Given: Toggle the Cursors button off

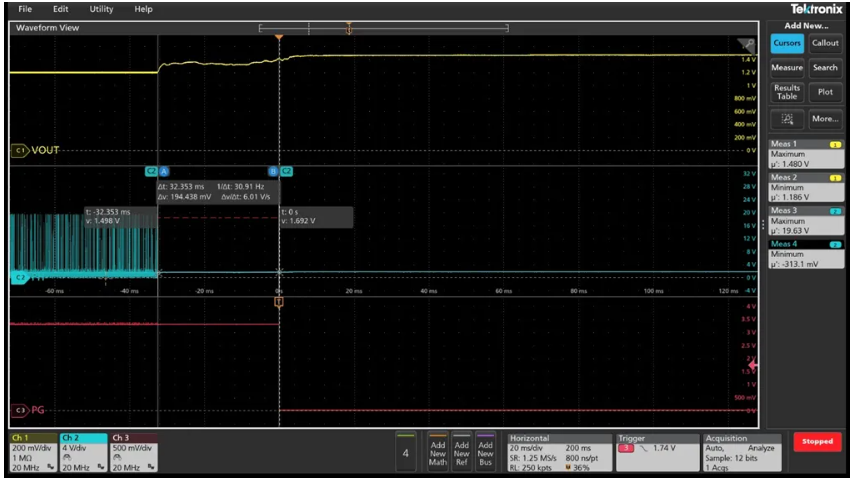Looking at the screenshot, I should [787, 43].
